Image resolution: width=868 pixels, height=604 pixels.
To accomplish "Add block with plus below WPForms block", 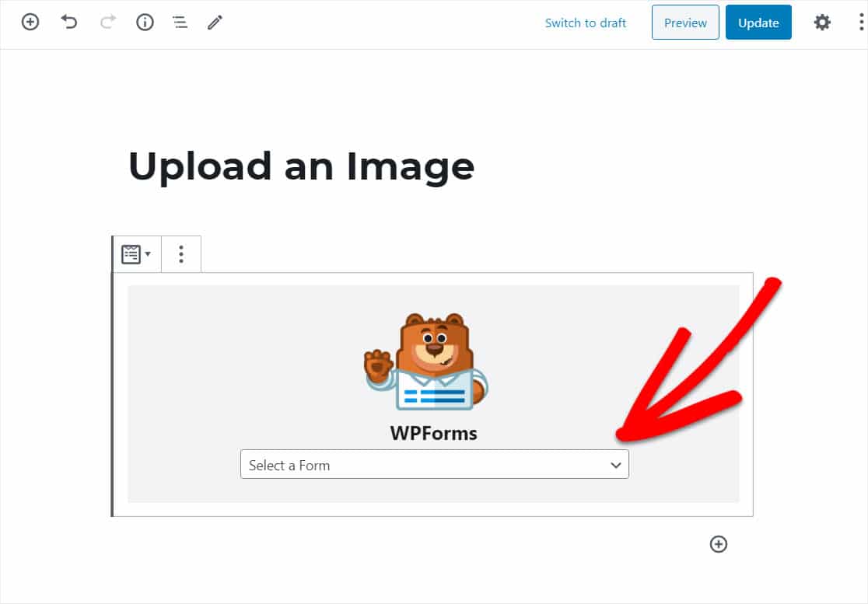I will click(719, 544).
